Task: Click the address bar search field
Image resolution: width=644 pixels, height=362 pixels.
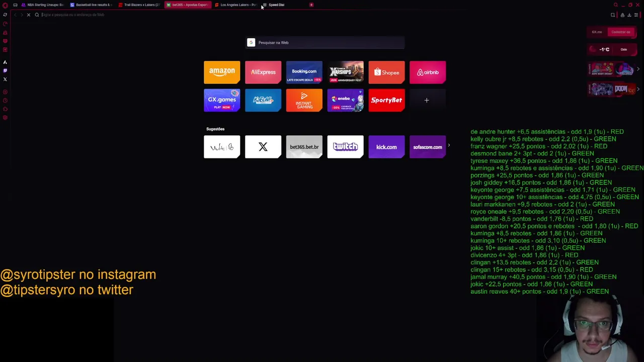Action: pos(322,15)
